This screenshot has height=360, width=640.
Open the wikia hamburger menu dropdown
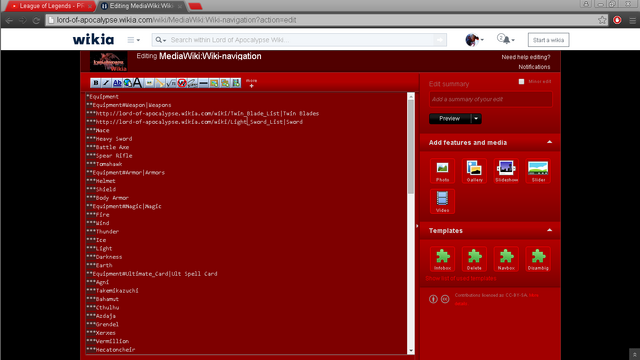click(x=133, y=40)
